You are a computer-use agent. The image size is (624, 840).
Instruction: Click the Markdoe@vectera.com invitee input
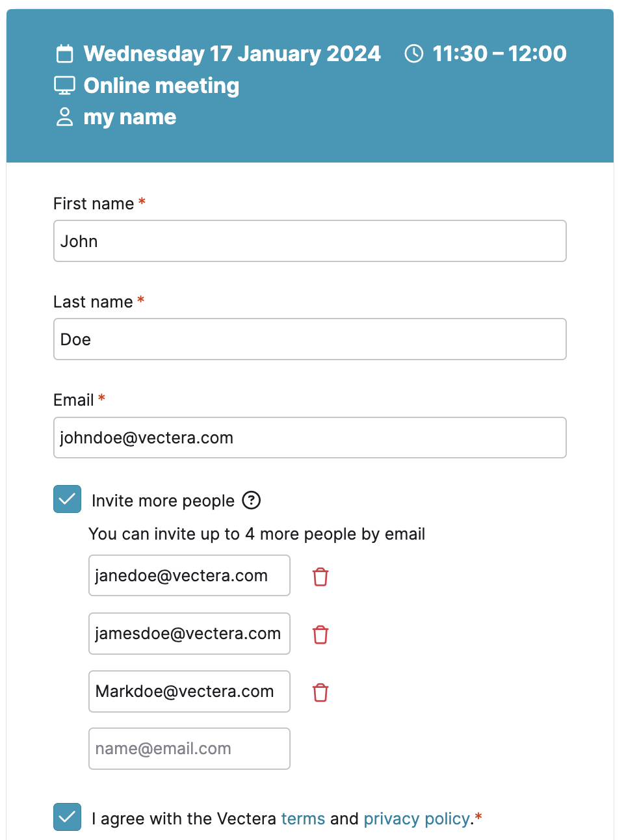[189, 691]
